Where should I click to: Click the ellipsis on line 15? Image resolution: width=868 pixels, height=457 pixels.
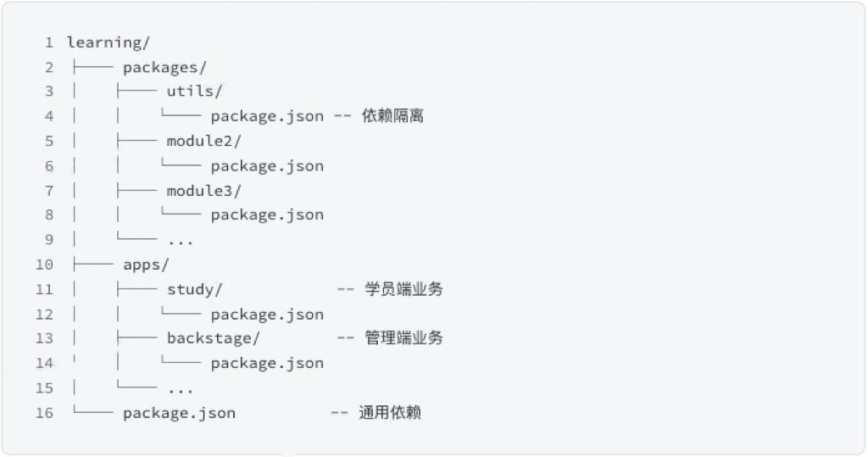pyautogui.click(x=181, y=391)
